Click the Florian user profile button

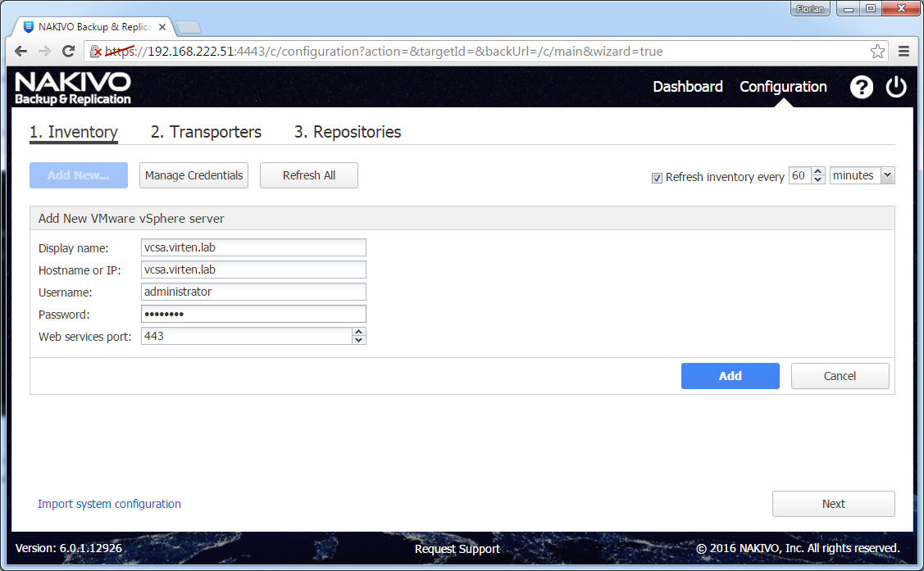(810, 9)
